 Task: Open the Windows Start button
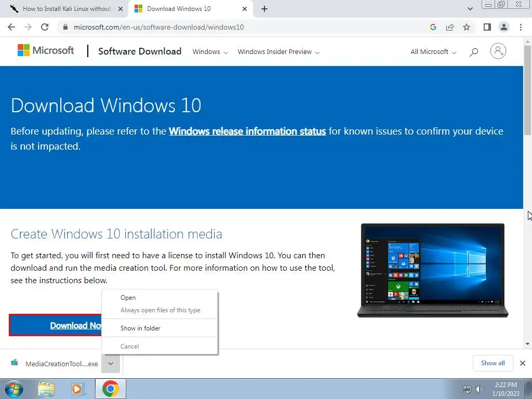point(14,389)
